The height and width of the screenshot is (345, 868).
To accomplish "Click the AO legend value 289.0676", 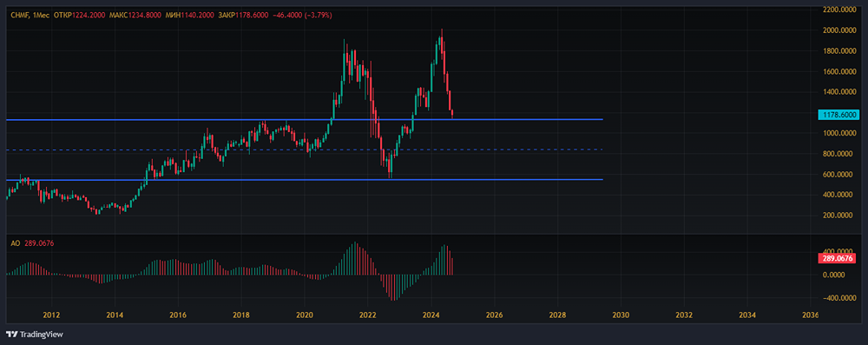I will (39, 243).
